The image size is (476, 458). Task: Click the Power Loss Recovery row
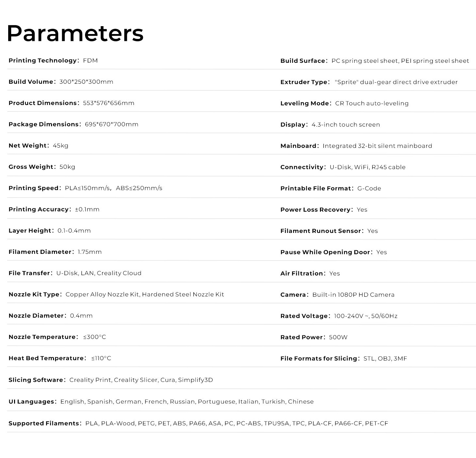(324, 210)
